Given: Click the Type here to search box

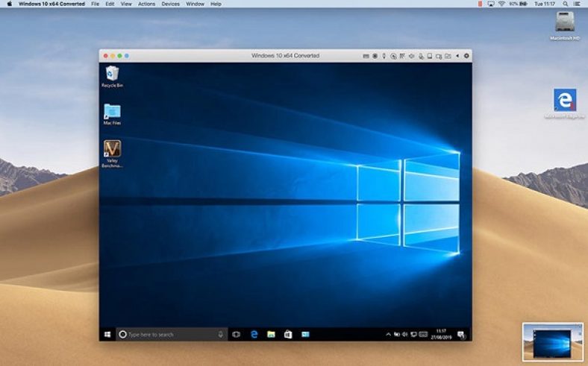Looking at the screenshot, I should (x=172, y=334).
